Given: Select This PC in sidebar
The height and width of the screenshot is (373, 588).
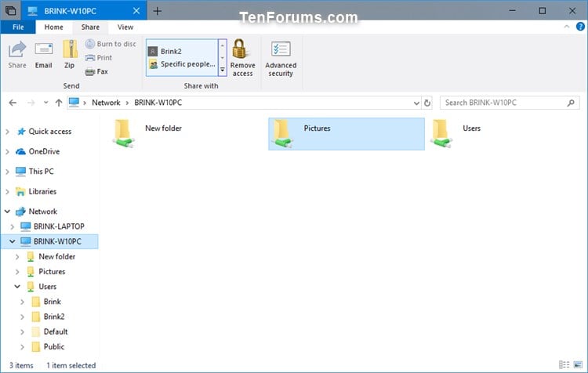Looking at the screenshot, I should click(41, 172).
